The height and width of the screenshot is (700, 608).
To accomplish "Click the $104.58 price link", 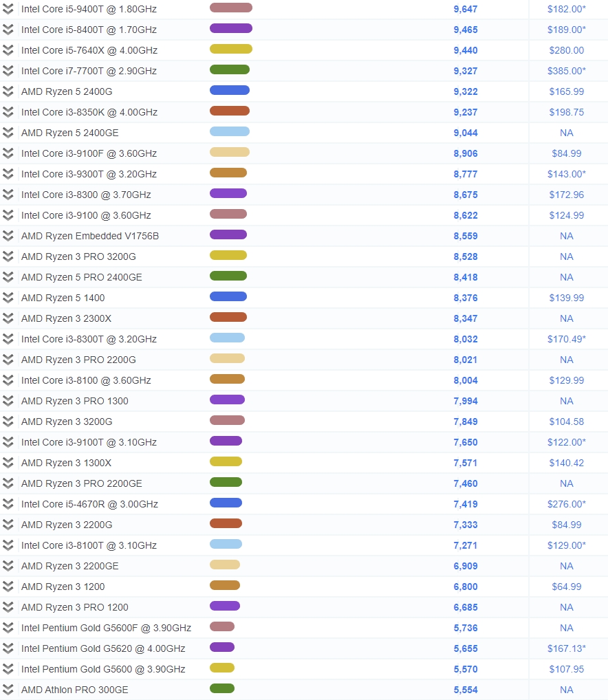I will 567,422.
